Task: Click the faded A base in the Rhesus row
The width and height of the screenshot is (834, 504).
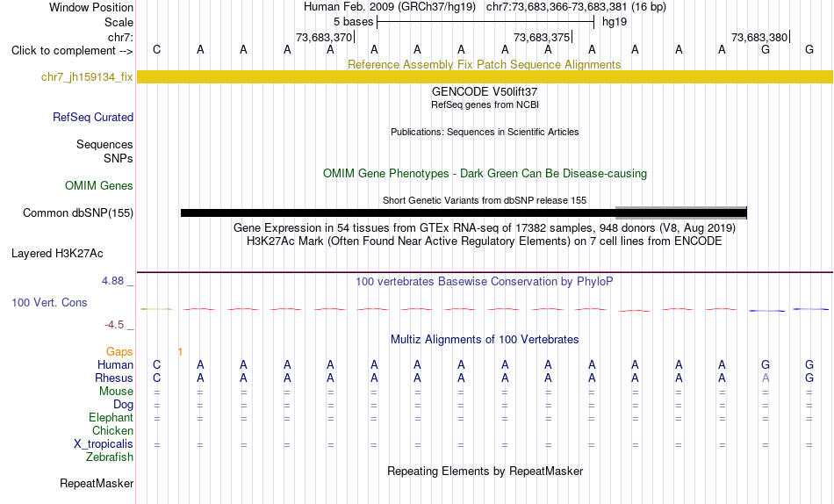Action: pyautogui.click(x=766, y=378)
